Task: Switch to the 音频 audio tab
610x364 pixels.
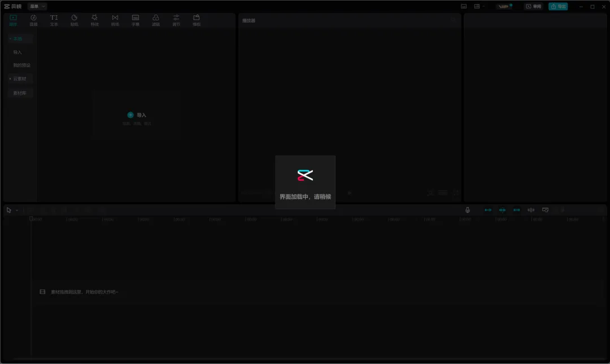Action: point(33,20)
